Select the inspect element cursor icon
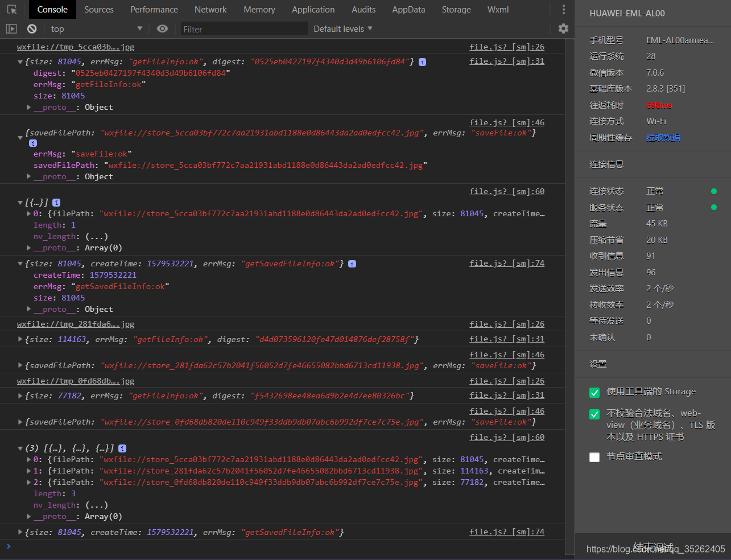Viewport: 731px width, 560px height. [12, 10]
